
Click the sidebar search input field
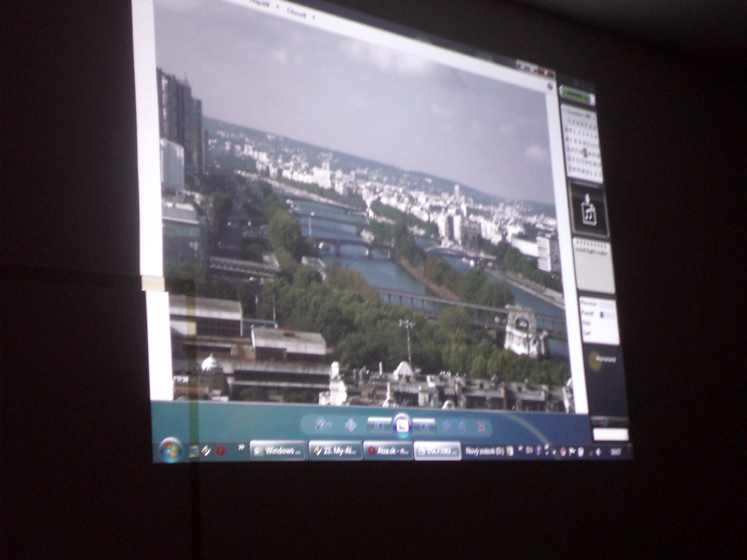click(611, 434)
